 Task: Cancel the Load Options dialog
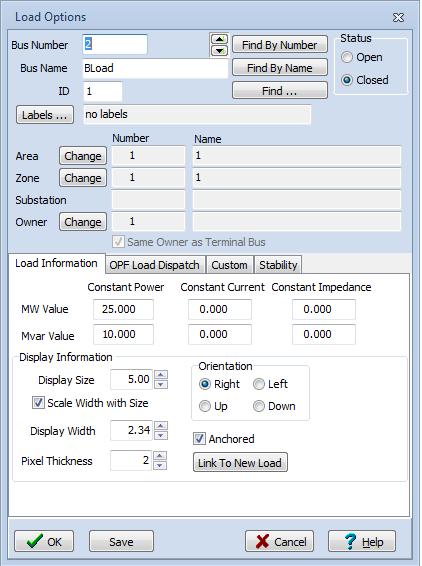[279, 541]
